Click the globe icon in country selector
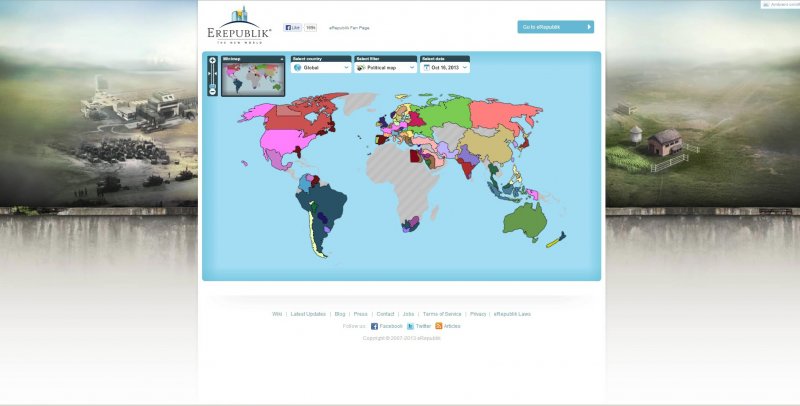The width and height of the screenshot is (800, 406). (297, 68)
